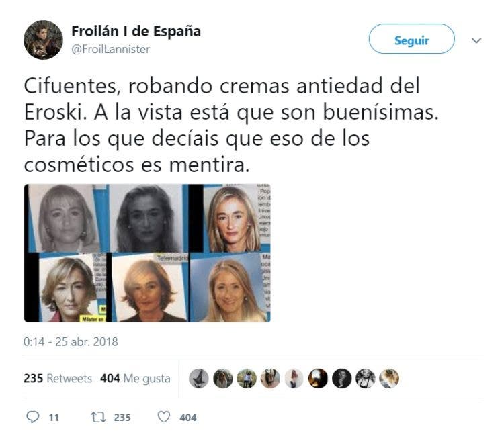Click the reply count 11
504x448 pixels.
(x=54, y=418)
